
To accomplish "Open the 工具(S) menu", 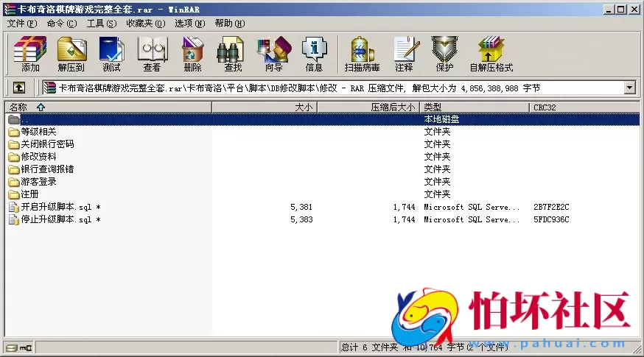I will (102, 24).
